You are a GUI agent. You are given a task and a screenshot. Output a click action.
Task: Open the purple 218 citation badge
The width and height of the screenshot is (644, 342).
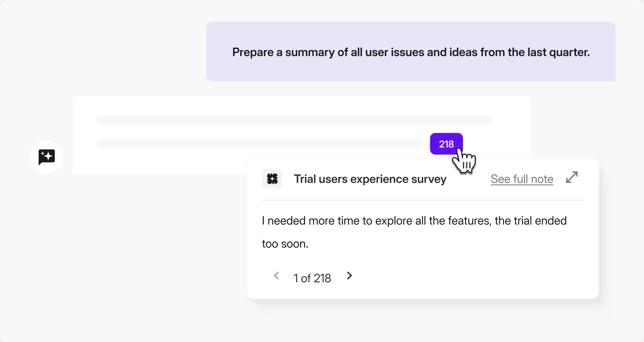pos(446,144)
